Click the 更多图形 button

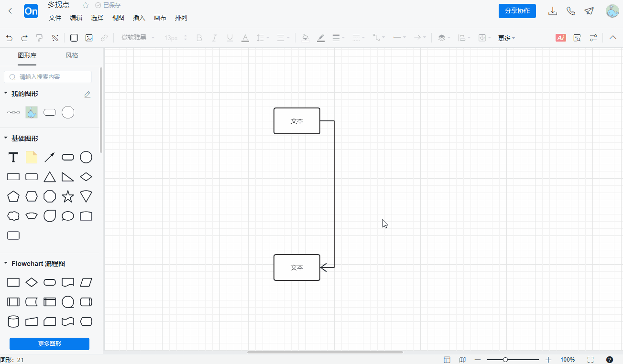50,344
